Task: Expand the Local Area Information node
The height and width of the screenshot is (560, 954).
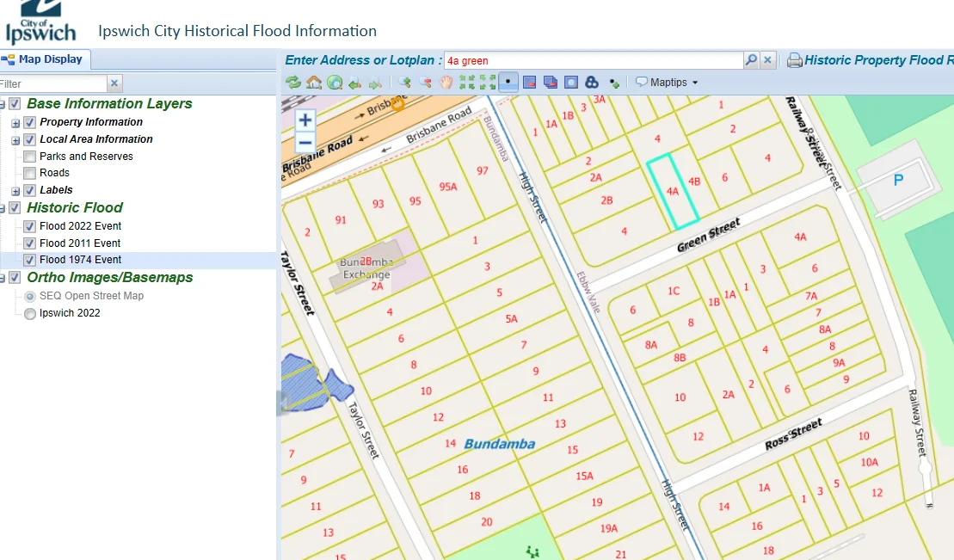Action: [15, 140]
